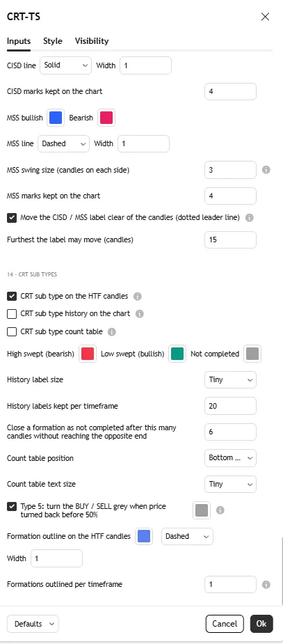Viewport: 283px width, 644px height.
Task: Open the MSS line style Dashed dropdown
Action: (63, 143)
